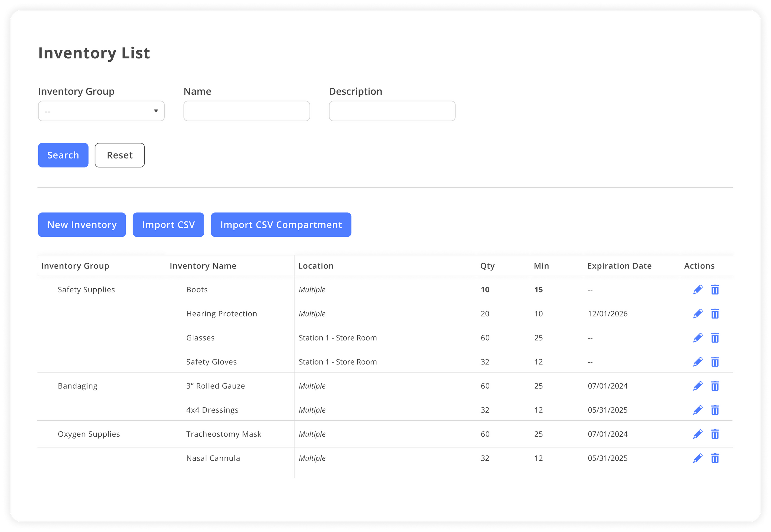771x532 pixels.
Task: Click into the Description search field
Action: [392, 111]
